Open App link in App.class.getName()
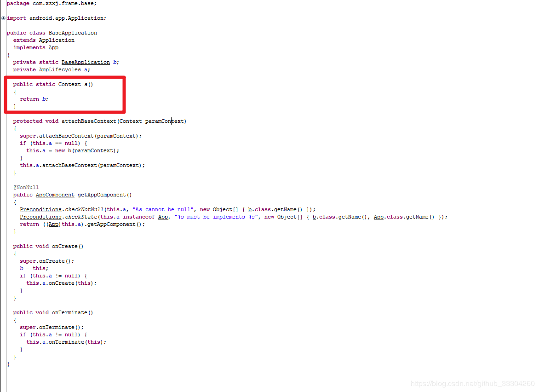This screenshot has height=392, width=539. (378, 217)
